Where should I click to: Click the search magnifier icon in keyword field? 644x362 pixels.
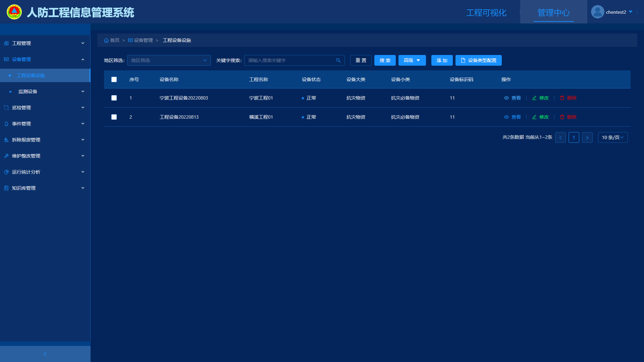click(338, 60)
